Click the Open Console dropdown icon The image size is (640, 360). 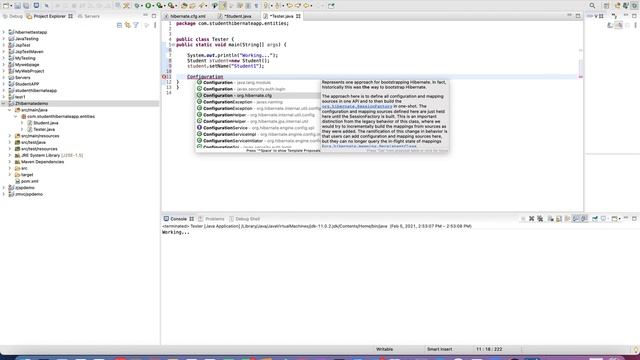click(x=616, y=219)
